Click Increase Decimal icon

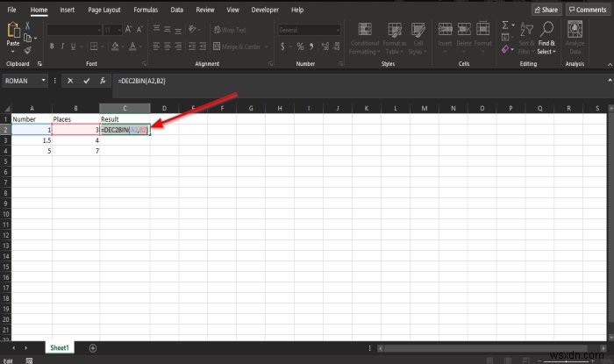(x=325, y=46)
